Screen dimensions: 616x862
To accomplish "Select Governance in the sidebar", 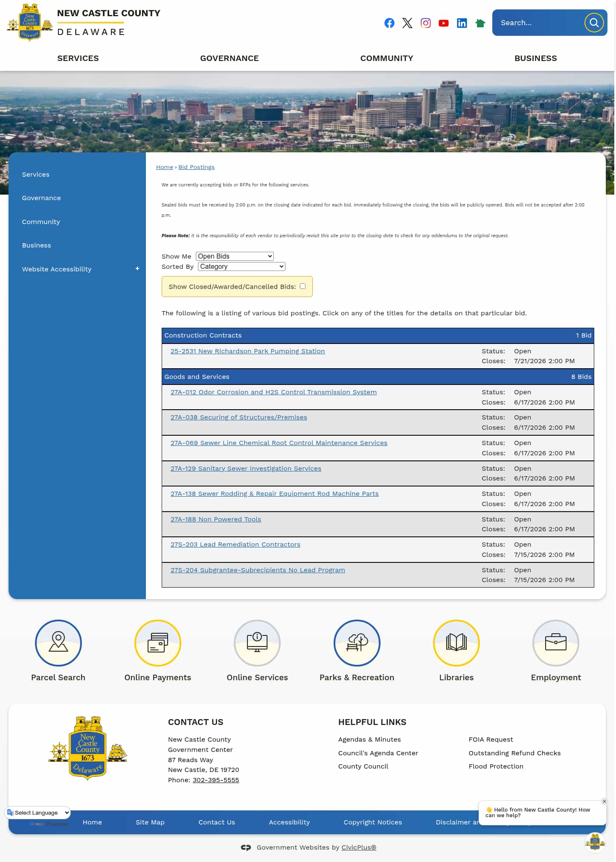I will tap(41, 198).
